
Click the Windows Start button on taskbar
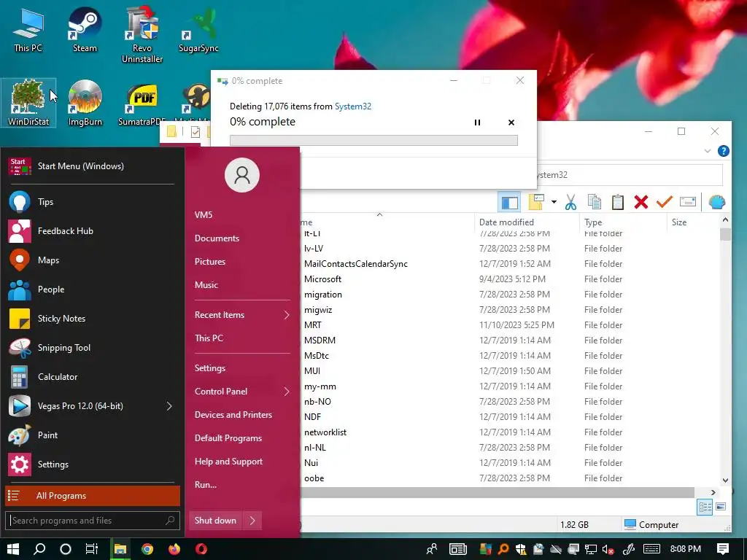[13, 549]
